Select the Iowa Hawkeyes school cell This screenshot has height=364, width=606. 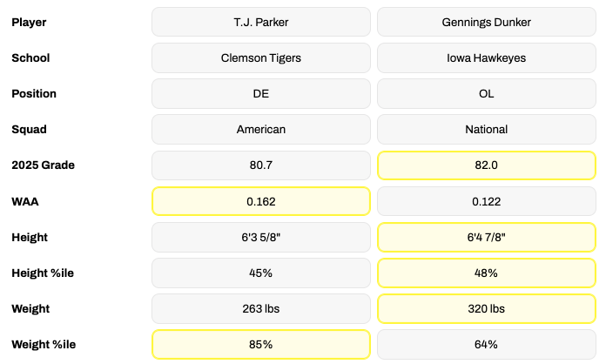486,57
